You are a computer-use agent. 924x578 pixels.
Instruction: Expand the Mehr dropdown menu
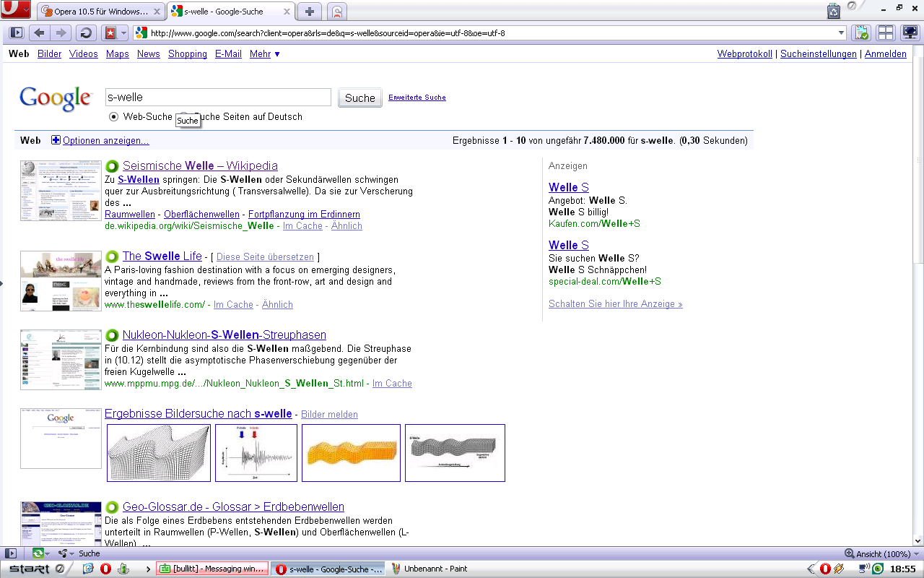pyautogui.click(x=265, y=54)
